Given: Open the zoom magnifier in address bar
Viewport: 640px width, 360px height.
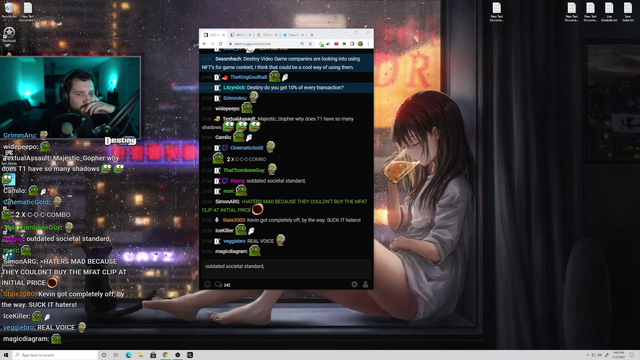Looking at the screenshot, I should (302, 44).
